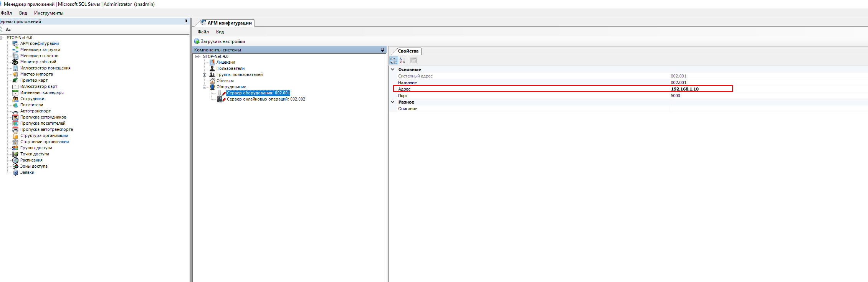Viewport: 868px width, 282px height.
Task: Click the sort button in application tree toolbar
Action: [x=8, y=30]
